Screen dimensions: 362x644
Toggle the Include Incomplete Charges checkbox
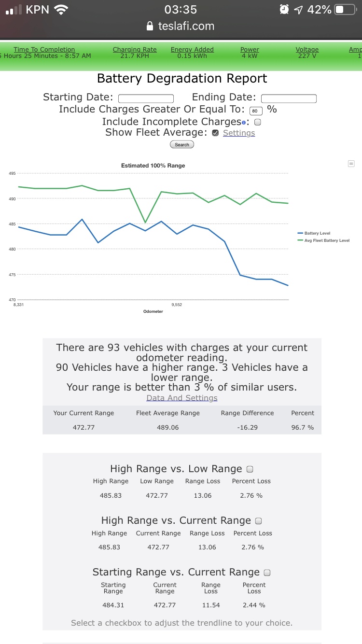[x=258, y=122]
